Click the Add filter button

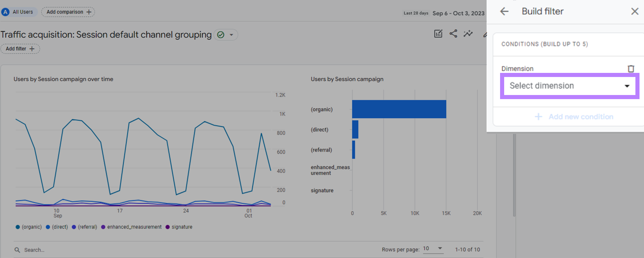(20, 49)
